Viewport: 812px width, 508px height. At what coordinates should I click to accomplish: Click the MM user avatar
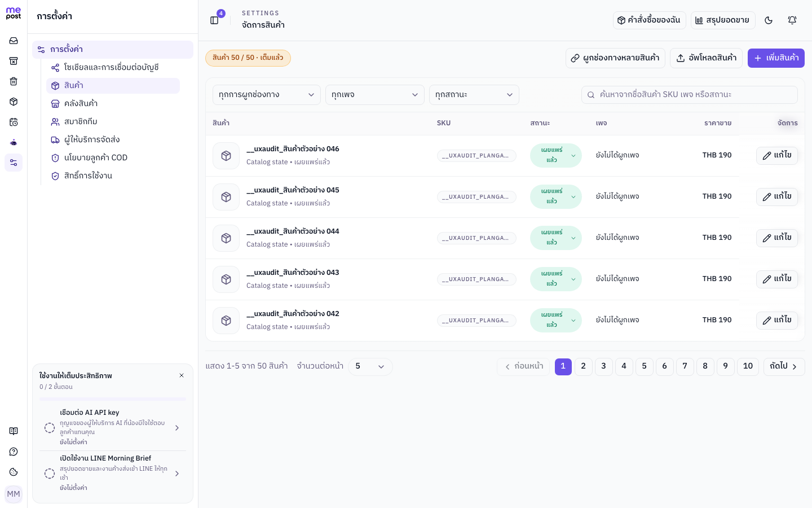pyautogui.click(x=14, y=494)
